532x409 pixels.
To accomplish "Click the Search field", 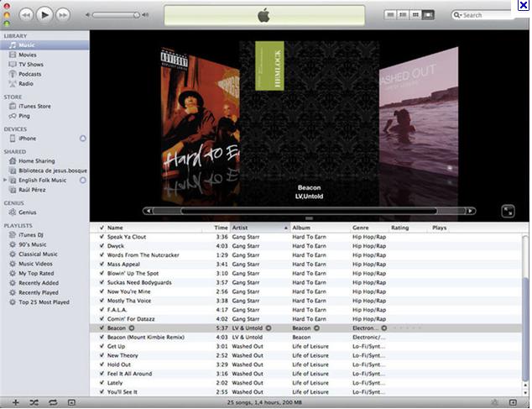I will click(x=485, y=15).
